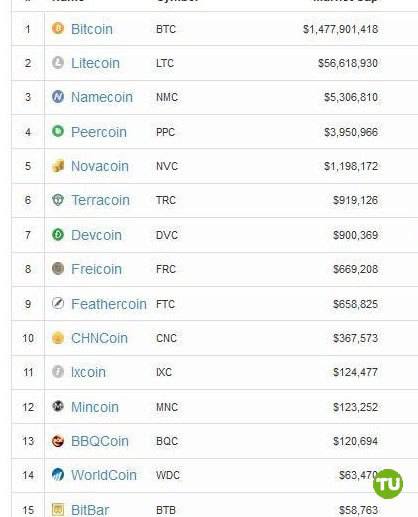This screenshot has width=418, height=517.
Task: Open the CHNCoin link
Action: click(x=99, y=338)
